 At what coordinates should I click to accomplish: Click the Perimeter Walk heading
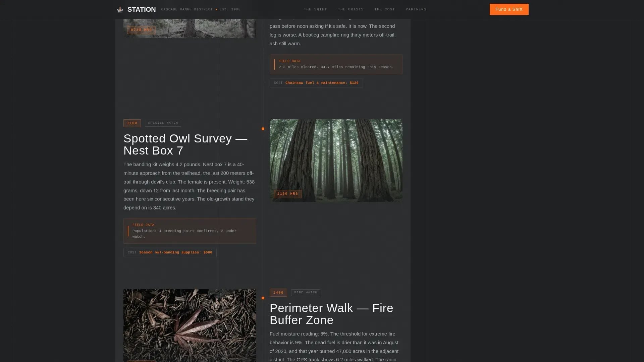point(331,314)
